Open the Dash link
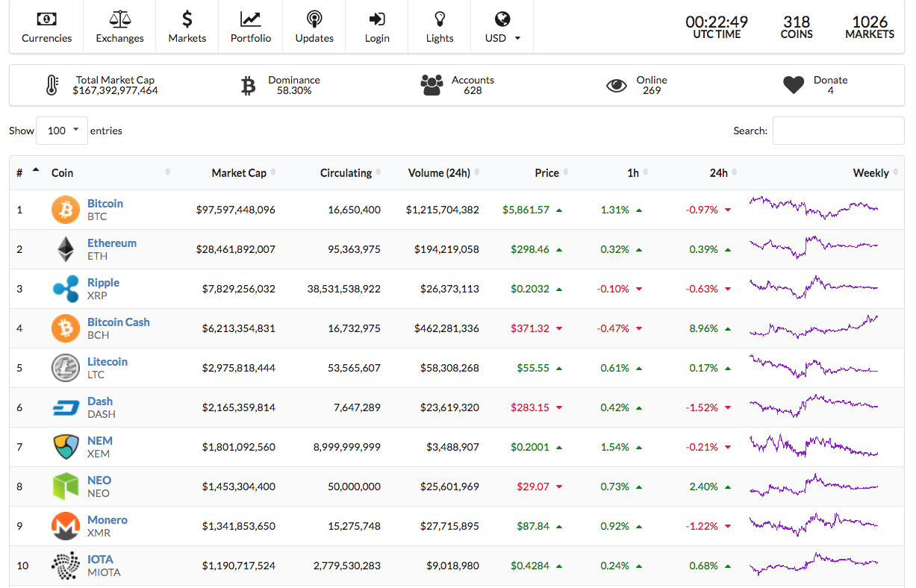This screenshot has height=588, width=916. click(100, 401)
